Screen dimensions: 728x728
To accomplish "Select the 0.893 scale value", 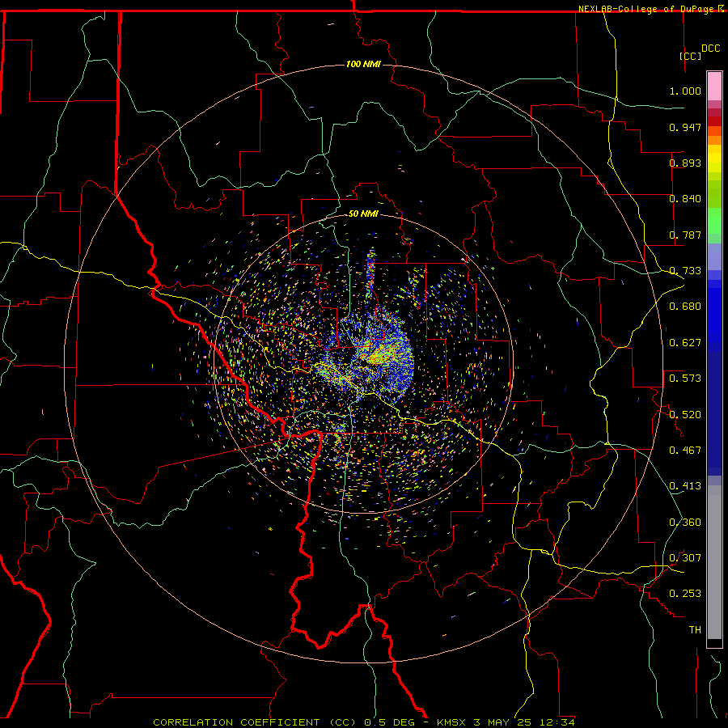I will (685, 163).
